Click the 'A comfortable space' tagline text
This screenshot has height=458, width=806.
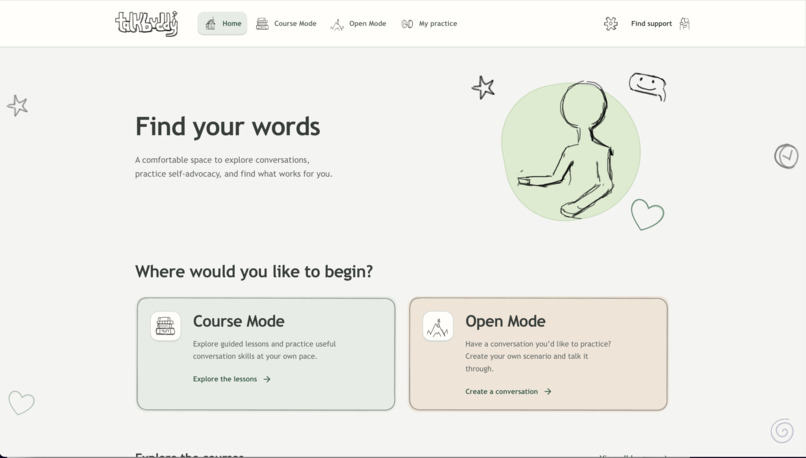pos(234,167)
